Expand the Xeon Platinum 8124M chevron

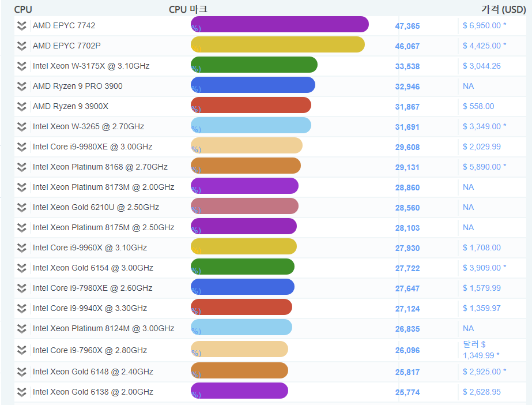tap(22, 329)
